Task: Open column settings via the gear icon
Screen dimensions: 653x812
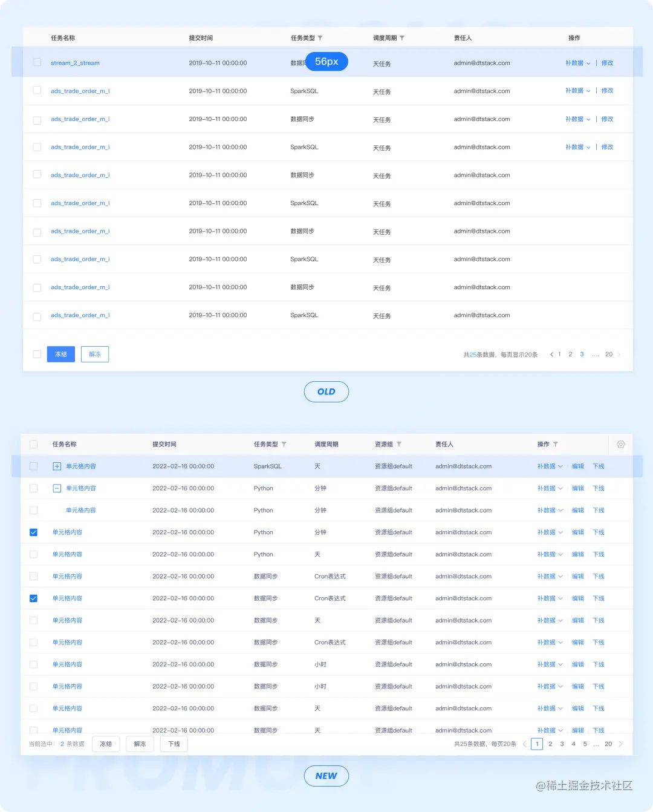Action: point(621,444)
